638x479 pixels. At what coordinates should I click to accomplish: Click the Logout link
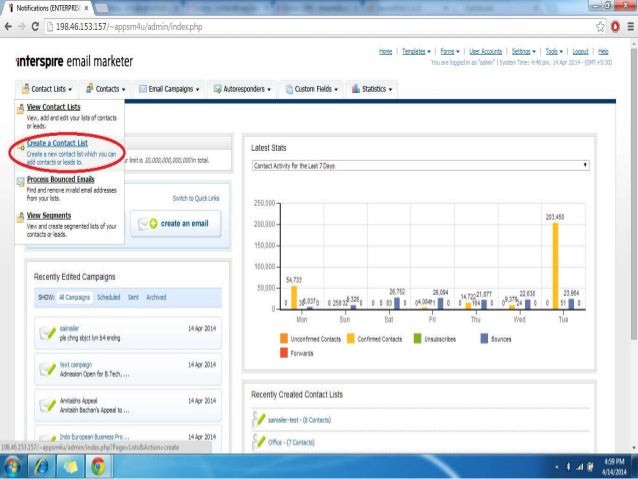pos(580,51)
